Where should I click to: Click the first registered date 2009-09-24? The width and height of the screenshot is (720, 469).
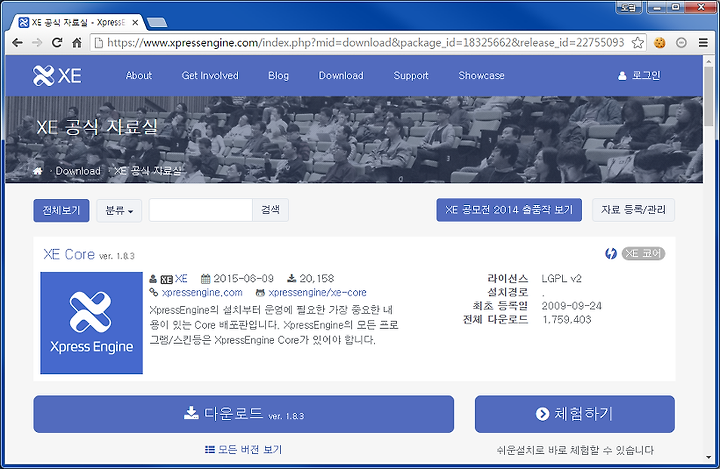(572, 306)
